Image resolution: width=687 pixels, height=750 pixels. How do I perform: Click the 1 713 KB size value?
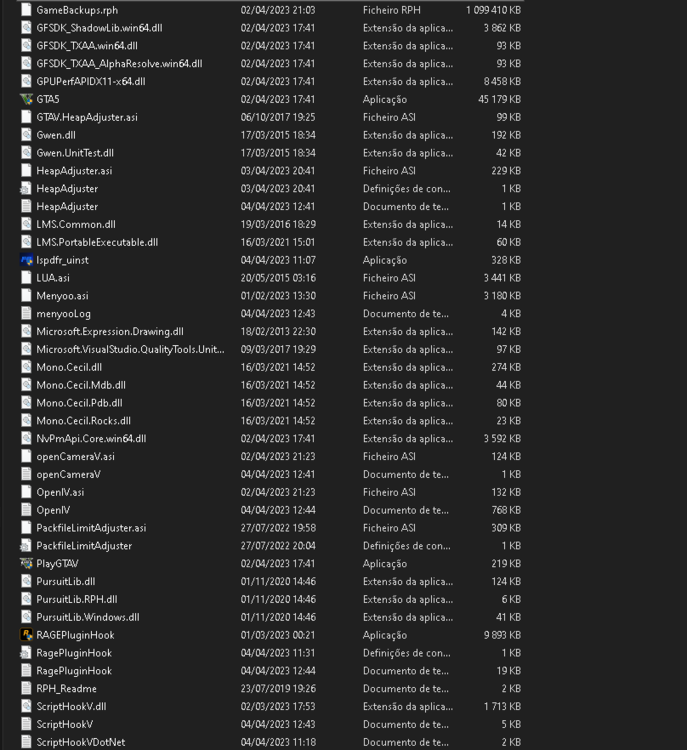coord(502,706)
